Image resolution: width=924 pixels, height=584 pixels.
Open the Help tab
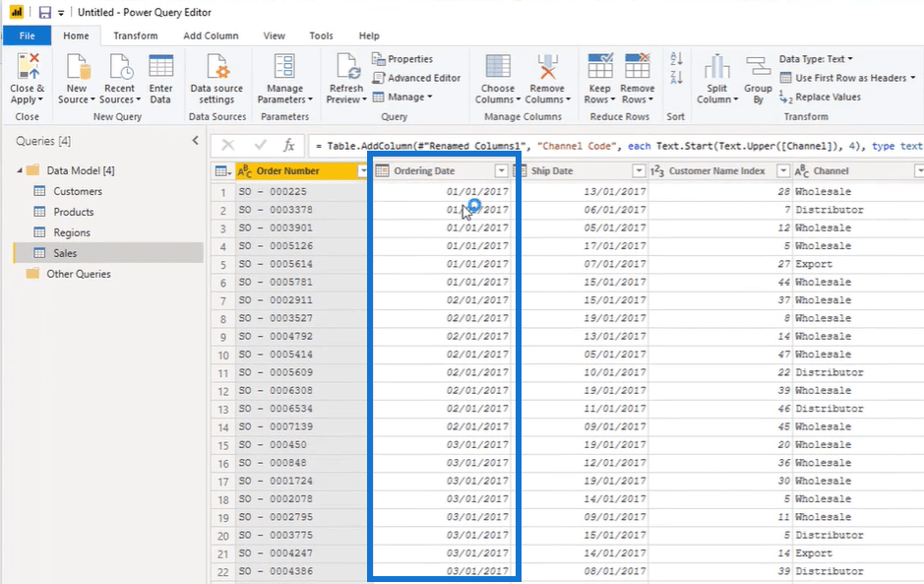click(x=369, y=35)
